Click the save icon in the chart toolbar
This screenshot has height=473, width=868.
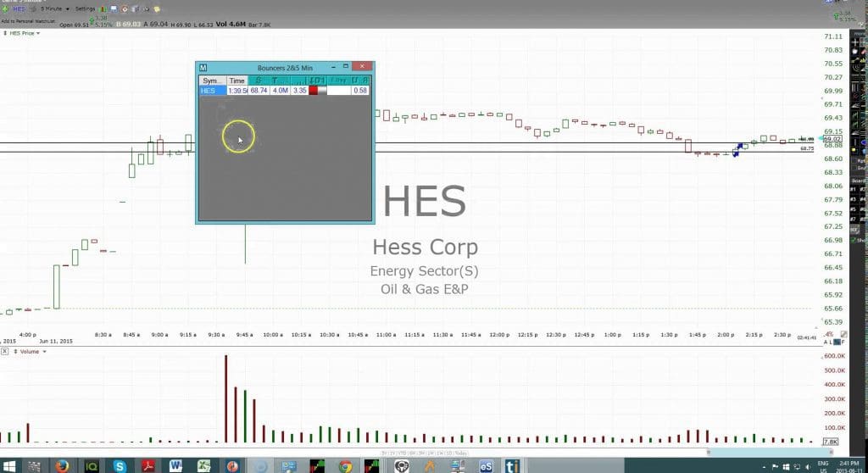coord(114,8)
